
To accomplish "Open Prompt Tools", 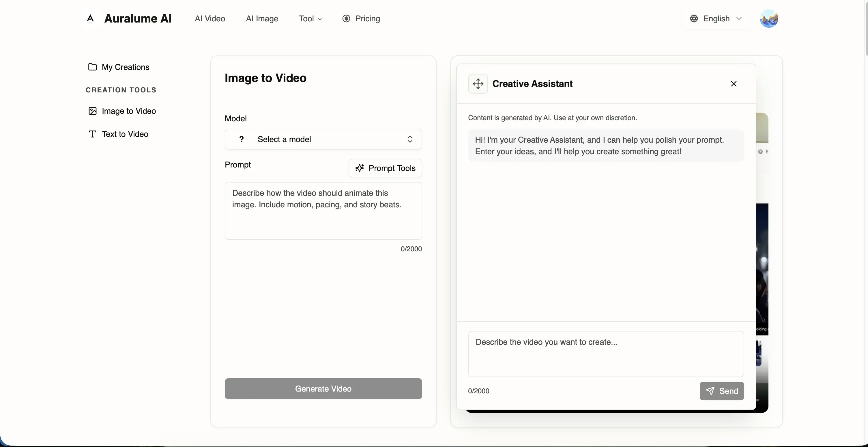I will pyautogui.click(x=386, y=168).
